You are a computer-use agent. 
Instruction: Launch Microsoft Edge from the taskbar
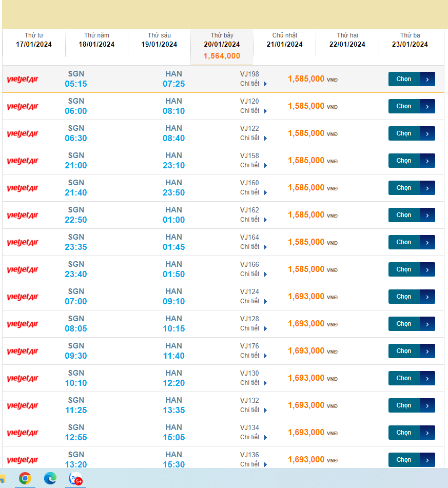pos(50,478)
